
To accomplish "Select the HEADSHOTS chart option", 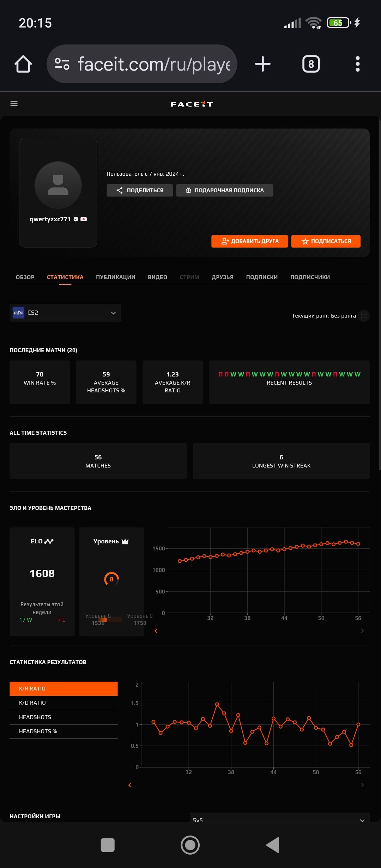I will point(64,717).
